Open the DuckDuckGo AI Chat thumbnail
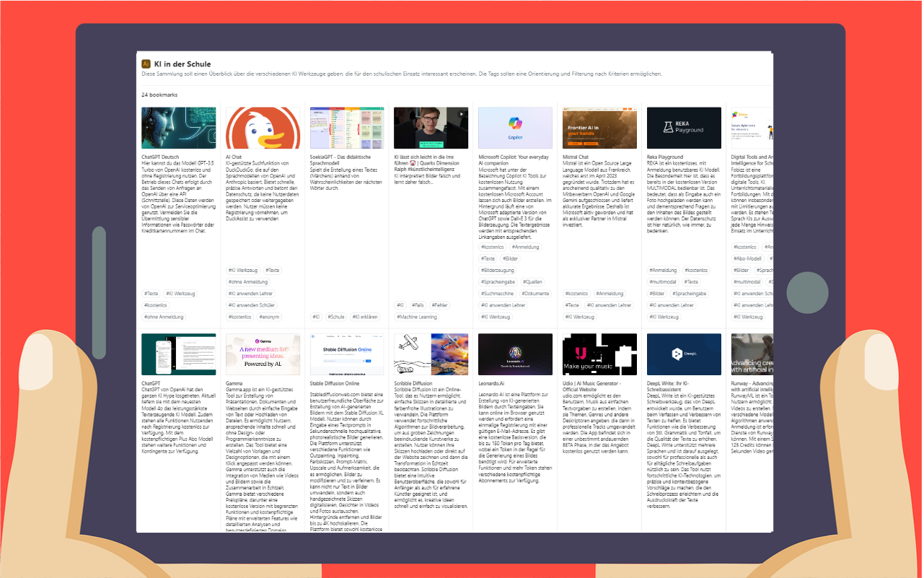The width and height of the screenshot is (924, 578). (x=263, y=128)
